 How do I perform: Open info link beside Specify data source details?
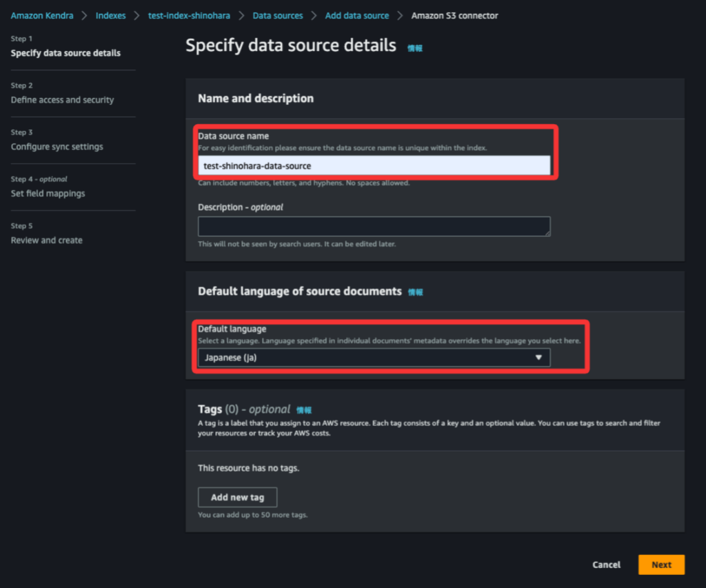click(x=414, y=48)
